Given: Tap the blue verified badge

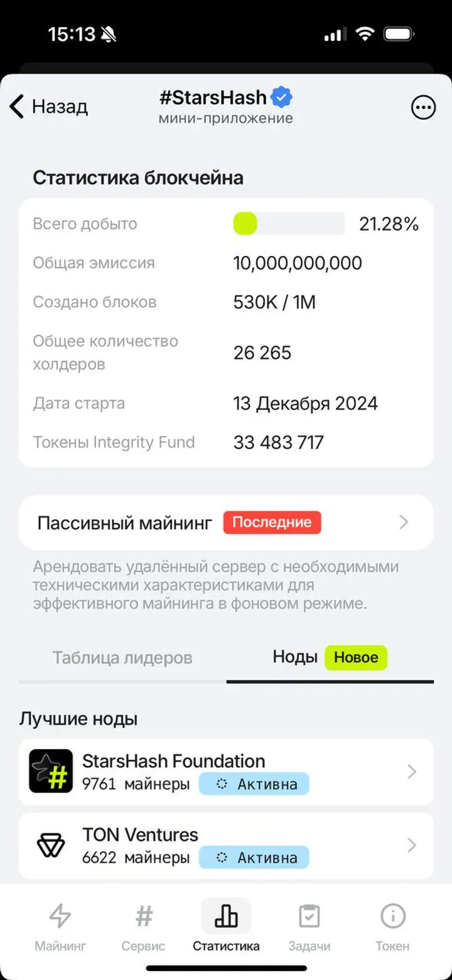Looking at the screenshot, I should click(282, 97).
